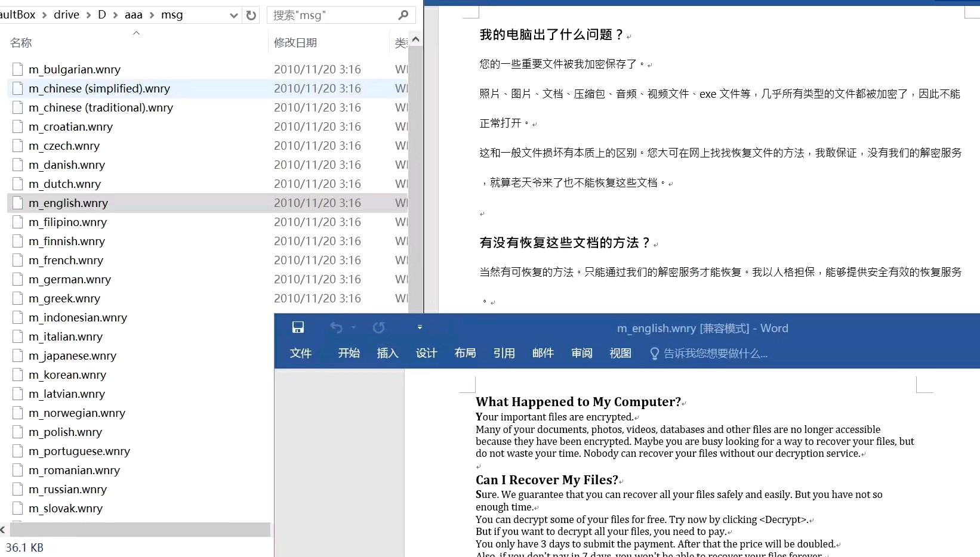This screenshot has height=557, width=980.
Task: Select file m_indonesian.wnry
Action: (x=78, y=317)
